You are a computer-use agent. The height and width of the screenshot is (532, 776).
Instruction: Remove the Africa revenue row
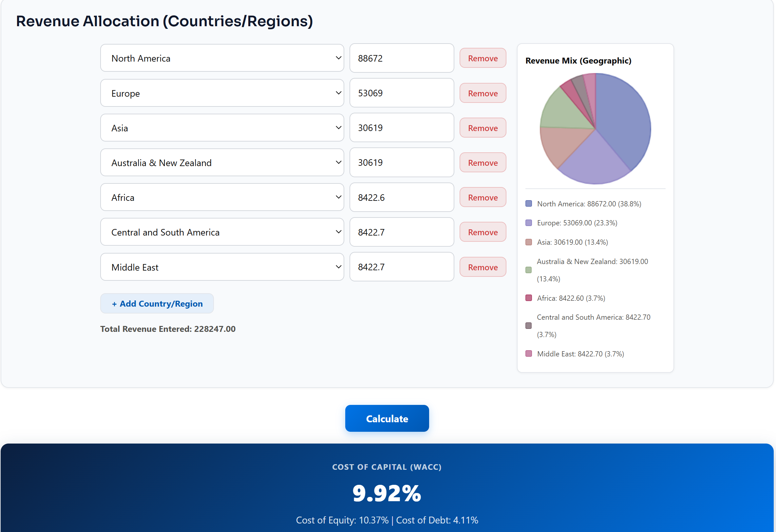click(483, 198)
